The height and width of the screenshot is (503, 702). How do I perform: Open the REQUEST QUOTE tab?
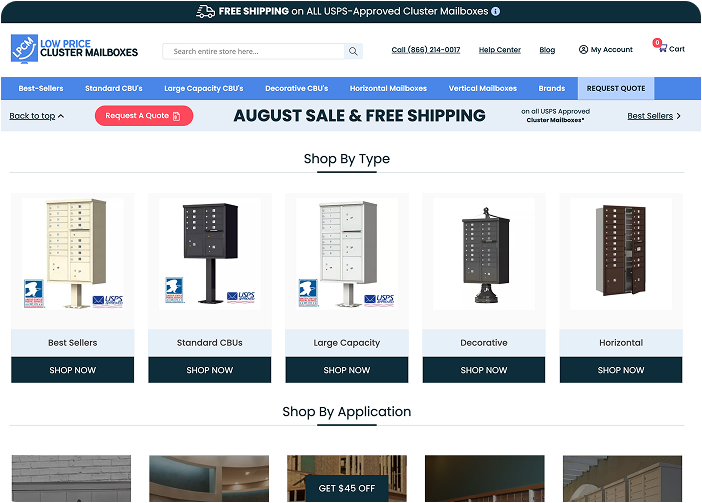click(616, 89)
